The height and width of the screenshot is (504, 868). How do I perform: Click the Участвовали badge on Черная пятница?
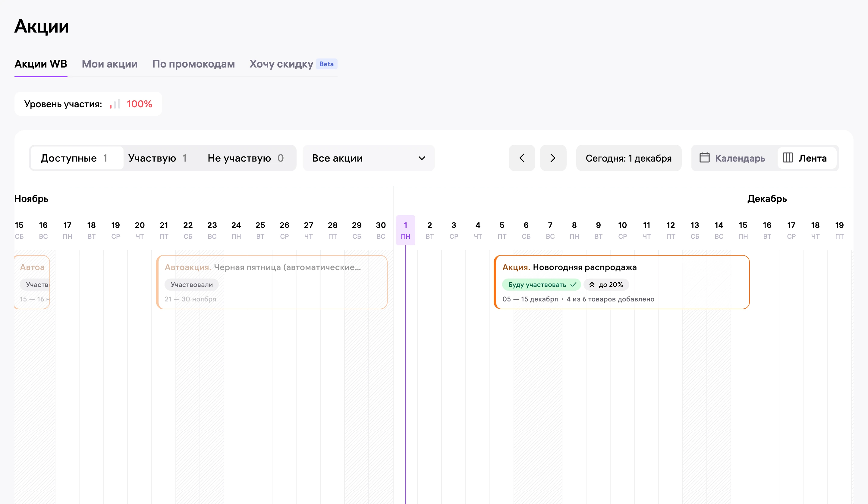191,285
